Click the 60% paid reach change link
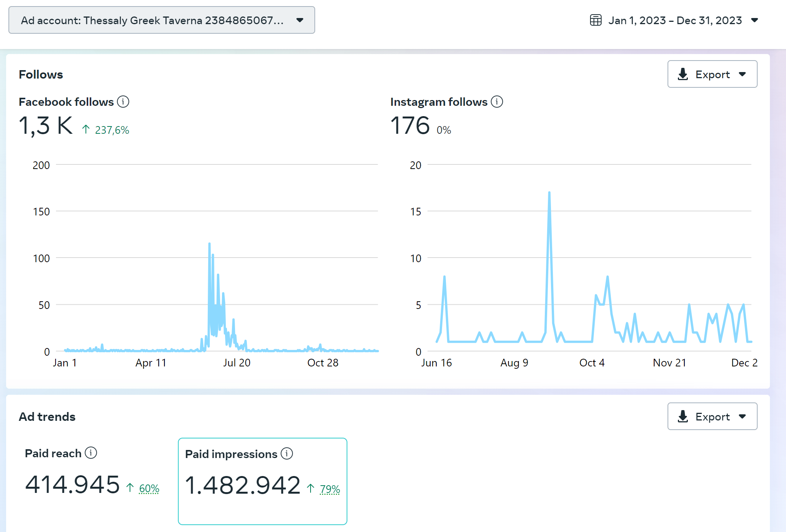786x532 pixels. [x=149, y=489]
